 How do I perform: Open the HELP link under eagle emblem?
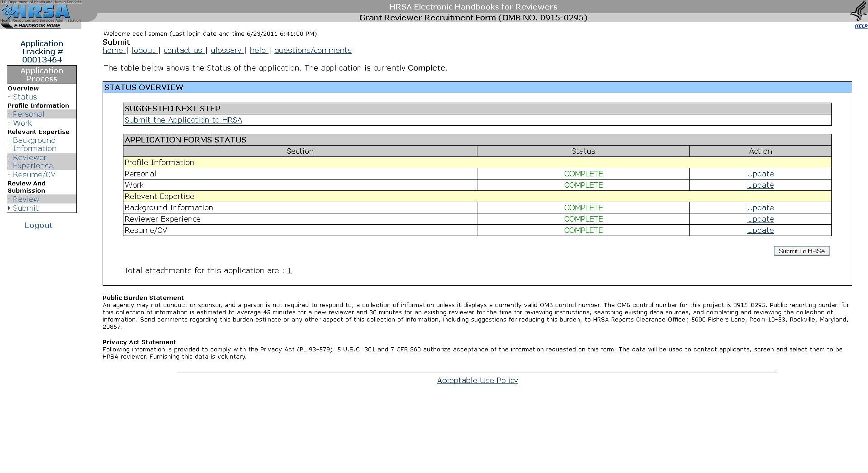[x=861, y=26]
